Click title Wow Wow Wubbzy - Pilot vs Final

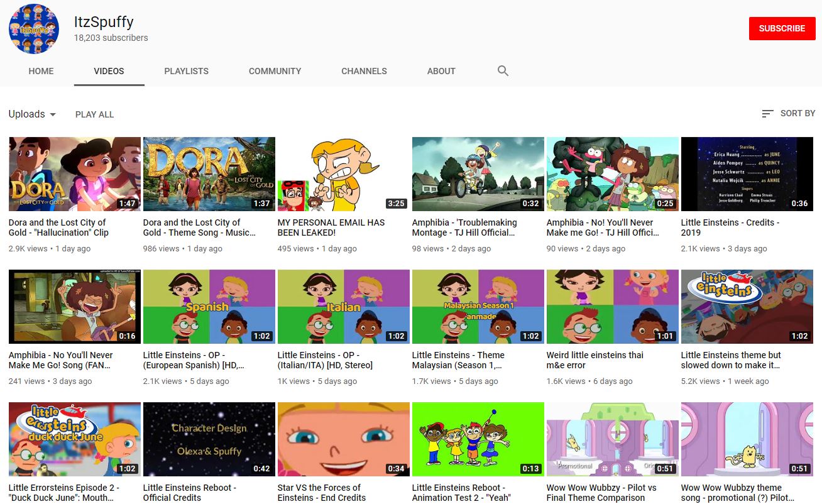tap(601, 493)
